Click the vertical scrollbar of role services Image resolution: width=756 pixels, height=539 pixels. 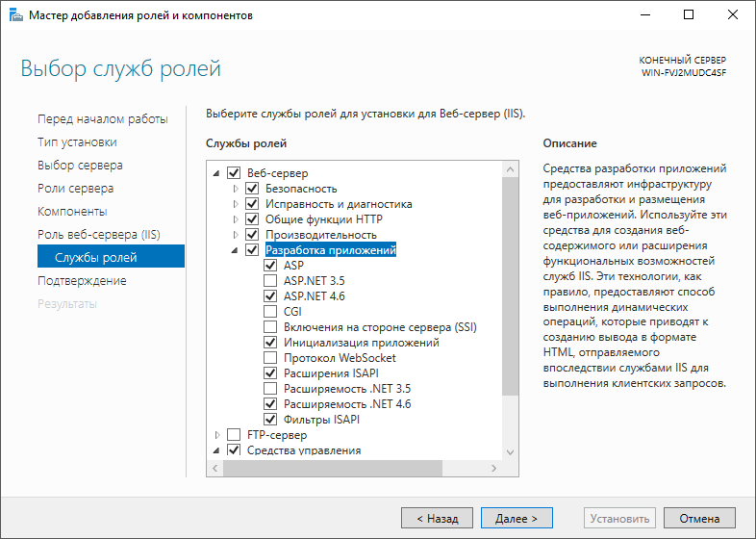(x=510, y=289)
